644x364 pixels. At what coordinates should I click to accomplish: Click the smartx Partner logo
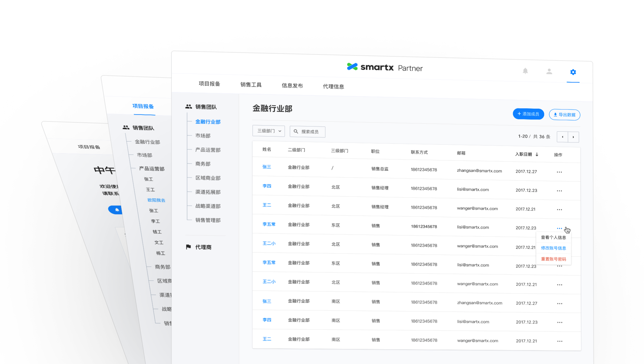point(385,67)
